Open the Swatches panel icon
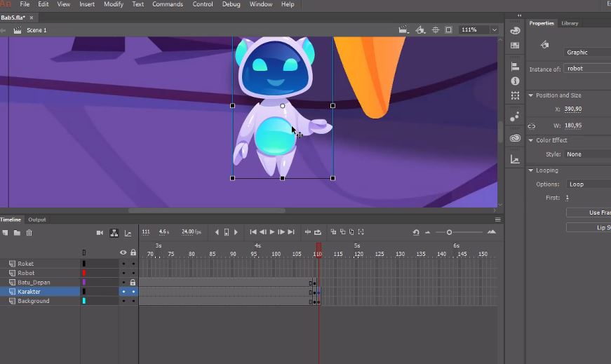Viewport: 611px width, 364px height. [515, 46]
